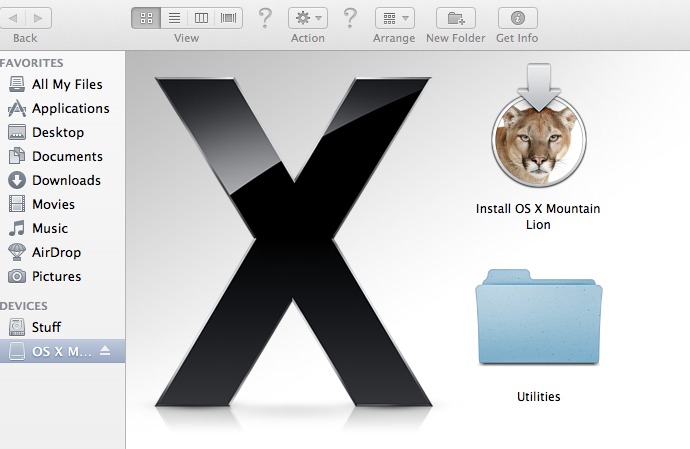
Task: Go back with the left arrow button
Action: click(x=13, y=18)
